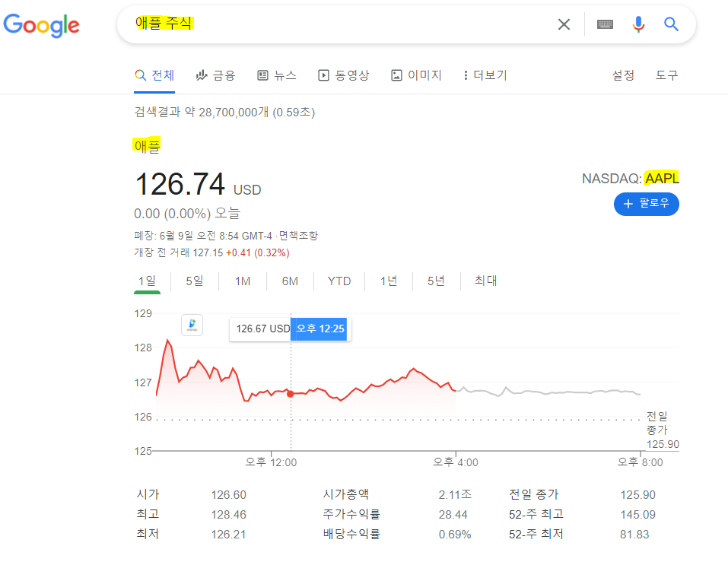Open the 동영상 tab
Image resolution: width=728 pixels, height=565 pixels.
coord(344,75)
